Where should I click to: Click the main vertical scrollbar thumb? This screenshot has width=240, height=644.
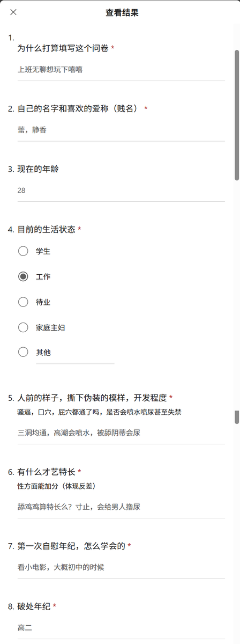point(237,115)
